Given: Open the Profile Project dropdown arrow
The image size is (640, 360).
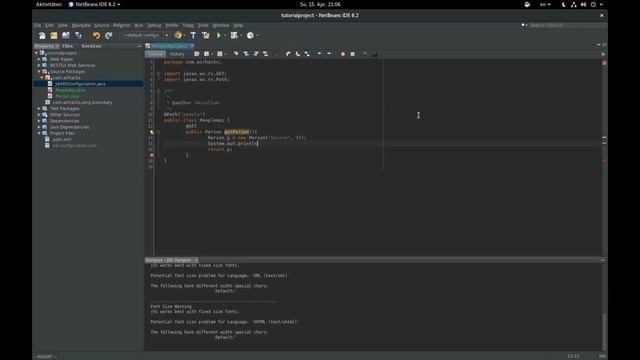Looking at the screenshot, I should pyautogui.click(x=257, y=36).
